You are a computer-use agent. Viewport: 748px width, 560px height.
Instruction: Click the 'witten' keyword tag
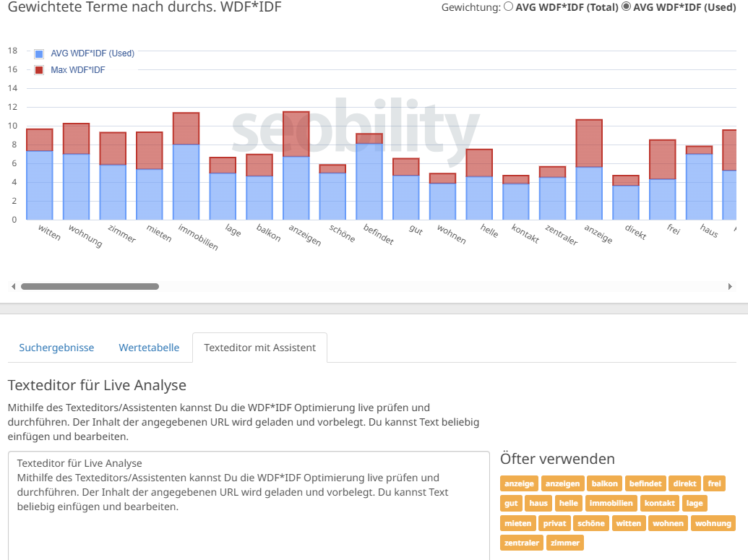tap(628, 523)
